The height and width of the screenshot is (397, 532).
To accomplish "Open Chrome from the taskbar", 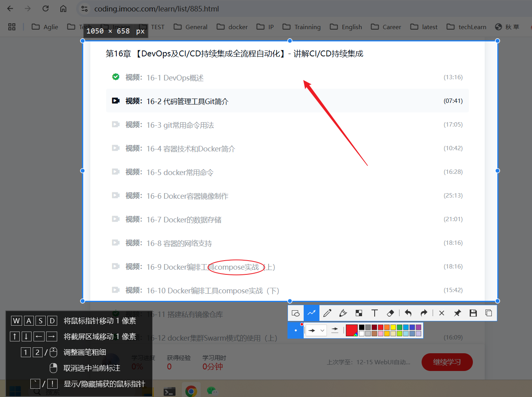I will 191,391.
